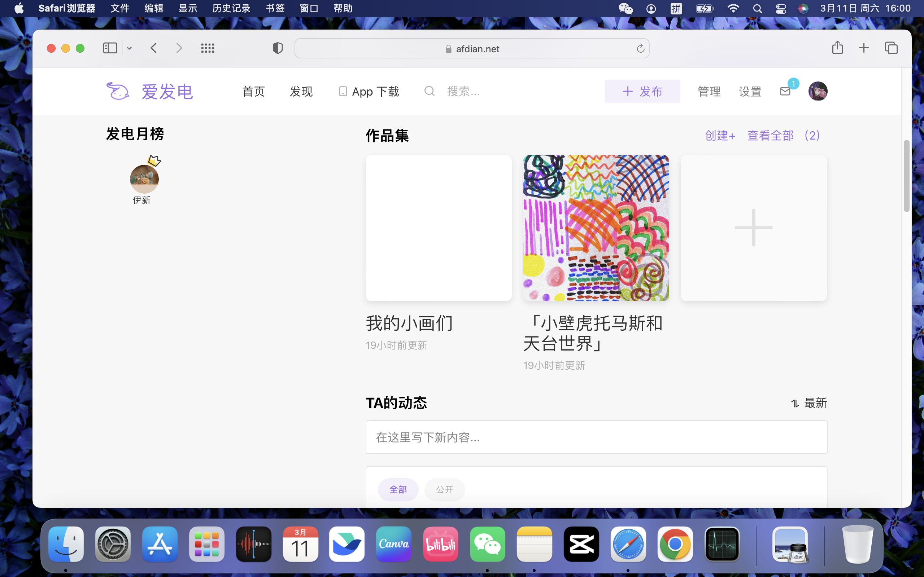Click Safari's privacy shield icon

click(278, 48)
